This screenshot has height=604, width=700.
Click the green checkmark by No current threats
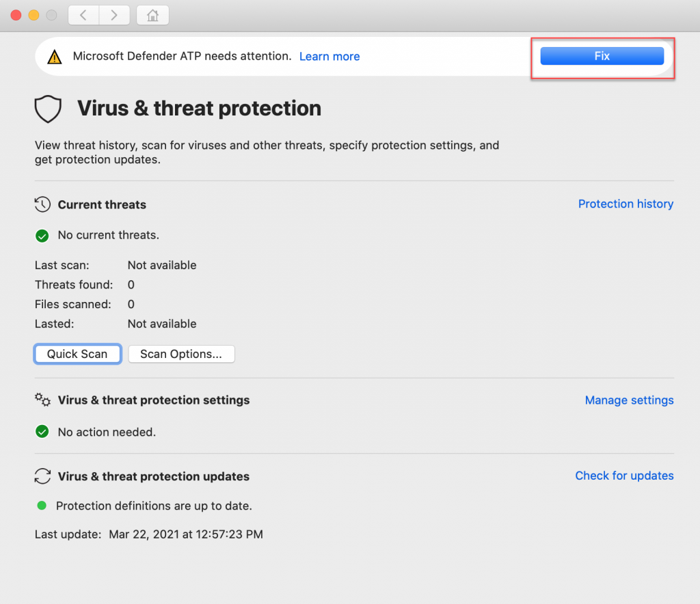coord(42,236)
